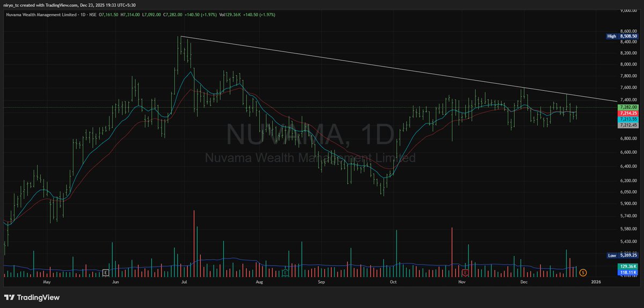Viewport: 644px width, 308px height.
Task: Click the earnings marker near June
Action: (x=105, y=273)
